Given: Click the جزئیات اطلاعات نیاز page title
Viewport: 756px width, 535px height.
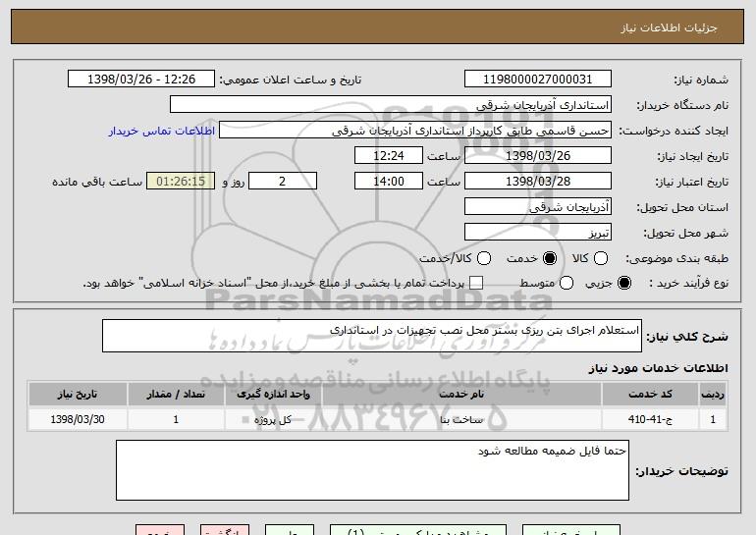Looking at the screenshot, I should pos(669,27).
